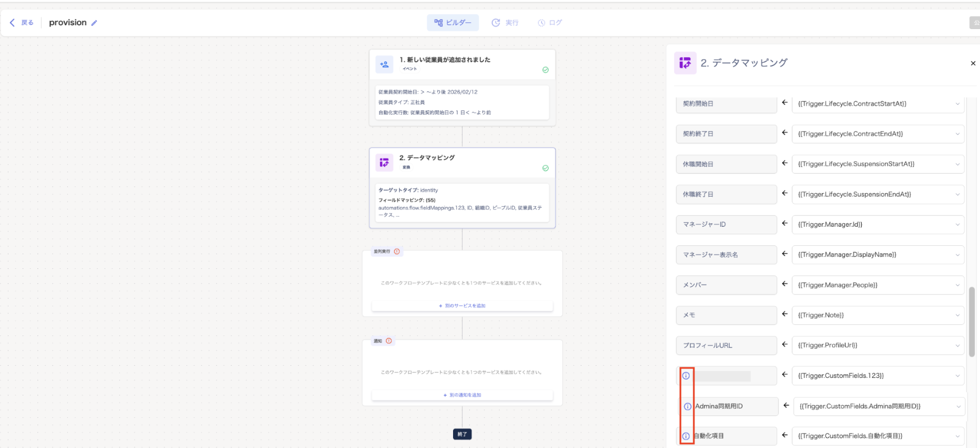Open the 実行 tab
Image resolution: width=980 pixels, height=448 pixels.
(x=505, y=23)
